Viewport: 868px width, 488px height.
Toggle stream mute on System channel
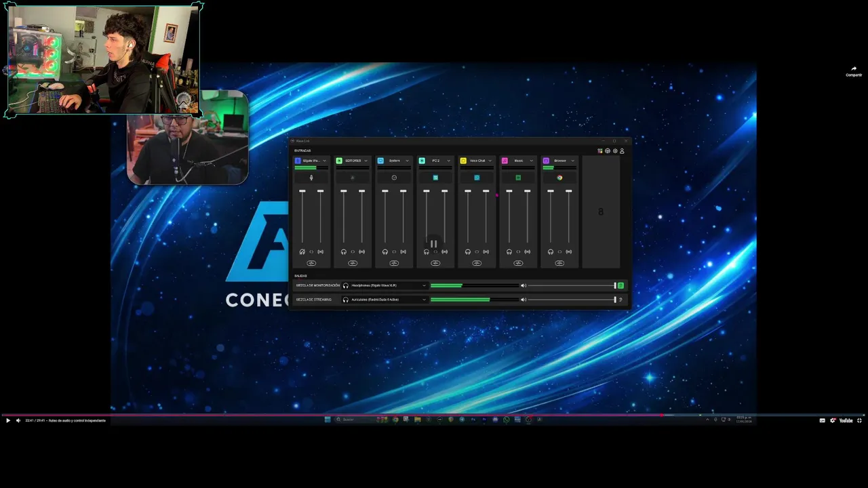pos(403,251)
